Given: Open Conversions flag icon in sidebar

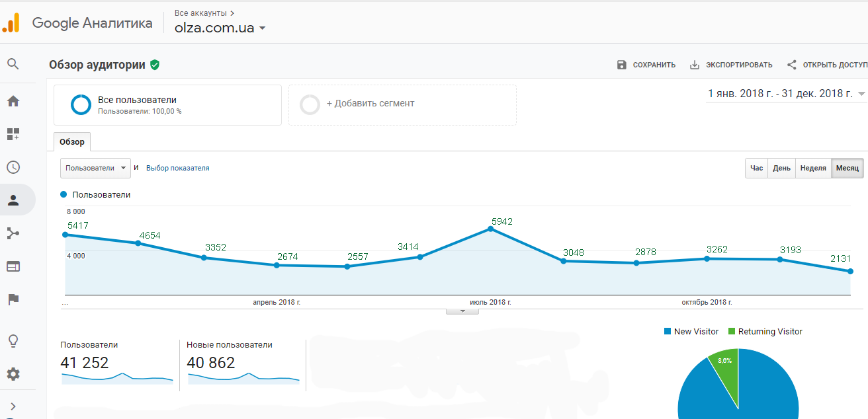Looking at the screenshot, I should click(13, 299).
